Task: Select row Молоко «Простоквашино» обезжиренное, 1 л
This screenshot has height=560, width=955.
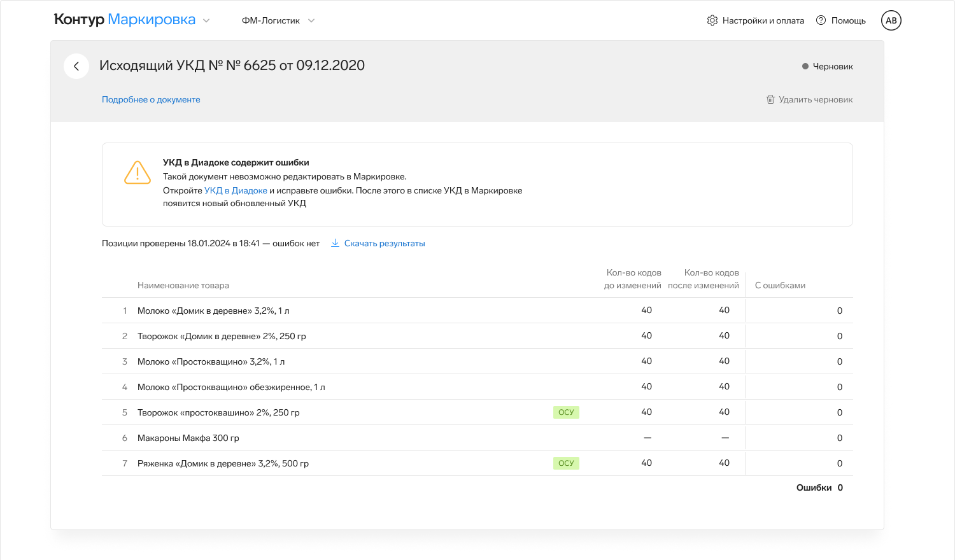Action: pos(477,387)
